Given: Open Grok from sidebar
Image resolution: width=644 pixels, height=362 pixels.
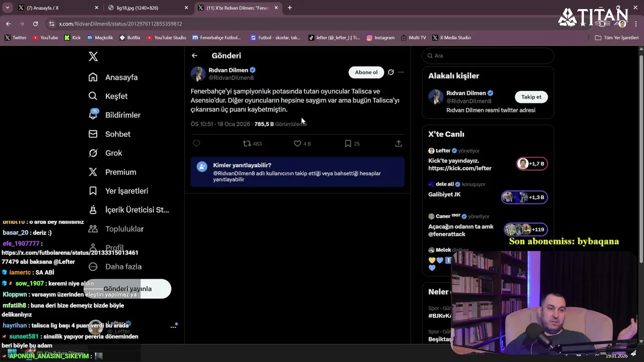Looking at the screenshot, I should [106, 153].
